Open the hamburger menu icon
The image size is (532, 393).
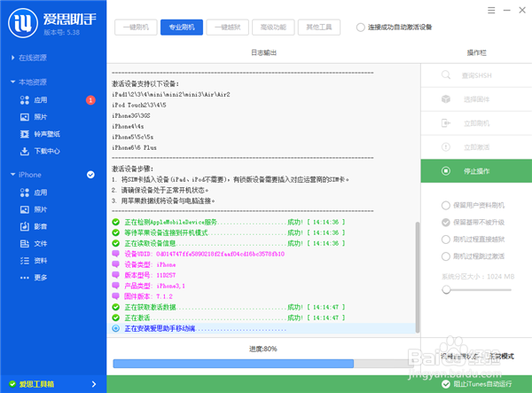click(491, 11)
